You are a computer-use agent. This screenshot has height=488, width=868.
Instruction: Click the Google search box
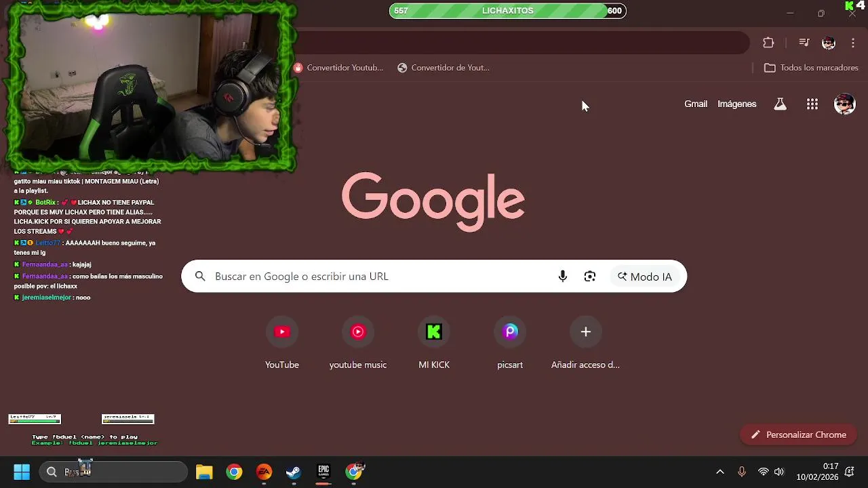click(x=434, y=277)
